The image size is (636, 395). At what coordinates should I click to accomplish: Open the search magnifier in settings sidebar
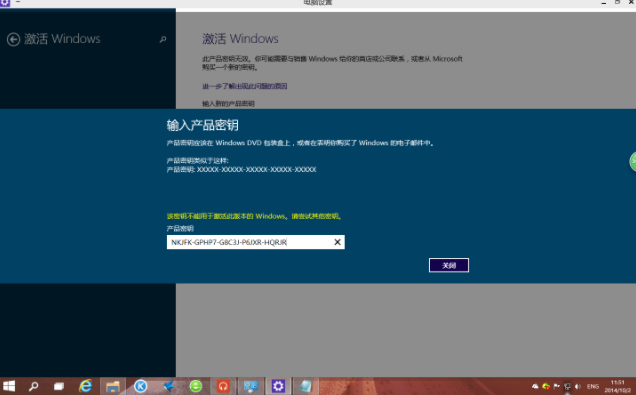point(163,39)
